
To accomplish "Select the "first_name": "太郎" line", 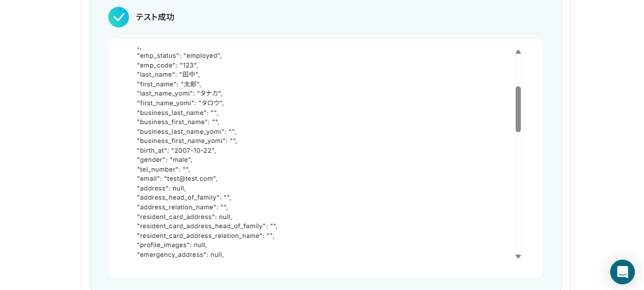I will pyautogui.click(x=169, y=84).
